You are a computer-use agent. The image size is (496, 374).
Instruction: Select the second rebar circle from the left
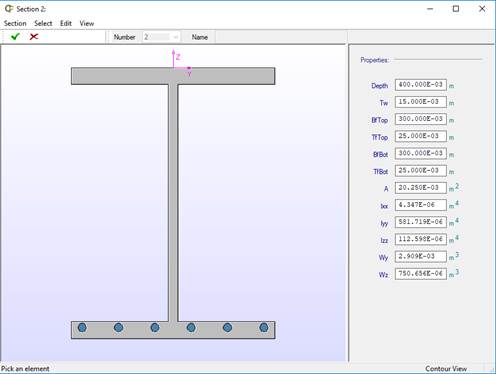pyautogui.click(x=118, y=328)
